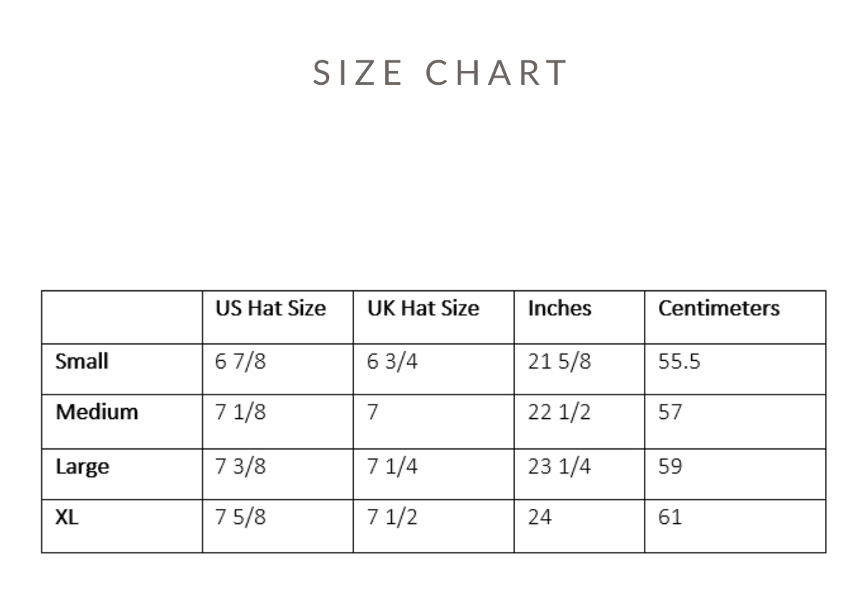Click the Medium 57 centimeters cell
Image resolution: width=868 pixels, height=595 pixels.
tap(670, 412)
